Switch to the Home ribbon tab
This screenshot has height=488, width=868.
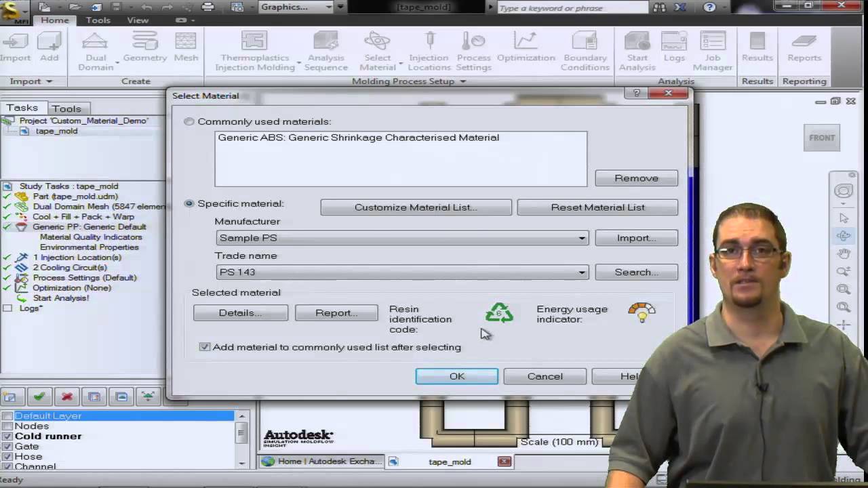55,20
